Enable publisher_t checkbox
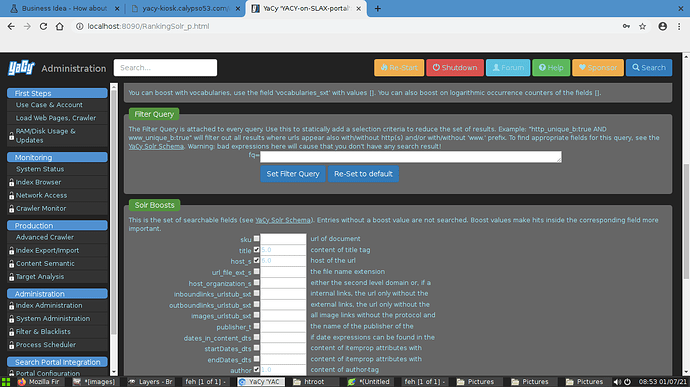 (x=257, y=326)
